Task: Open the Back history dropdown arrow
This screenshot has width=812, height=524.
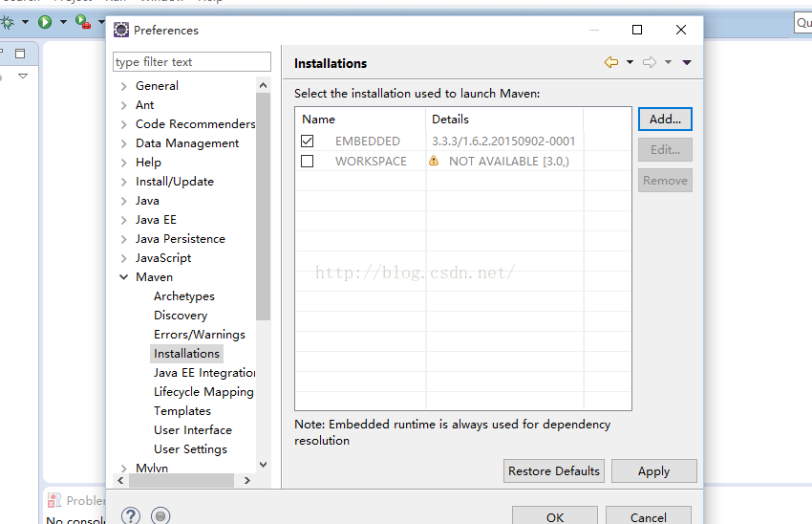Action: point(630,62)
